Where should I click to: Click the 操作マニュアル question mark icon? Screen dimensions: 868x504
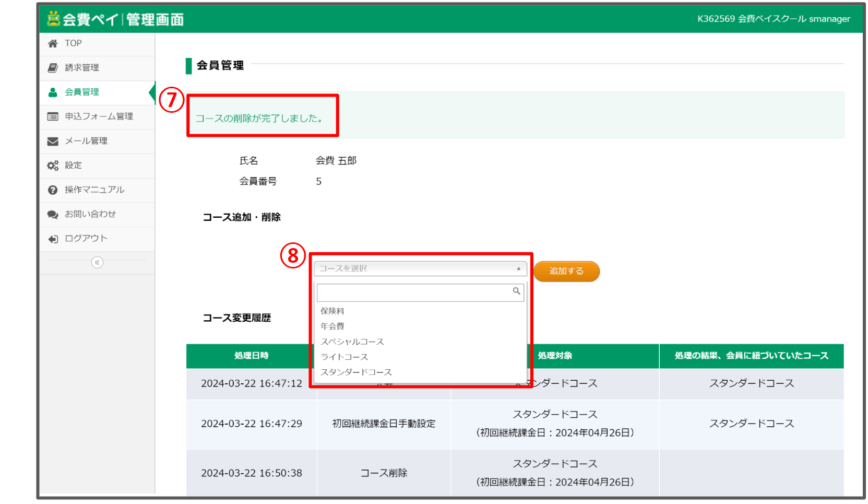[x=53, y=190]
